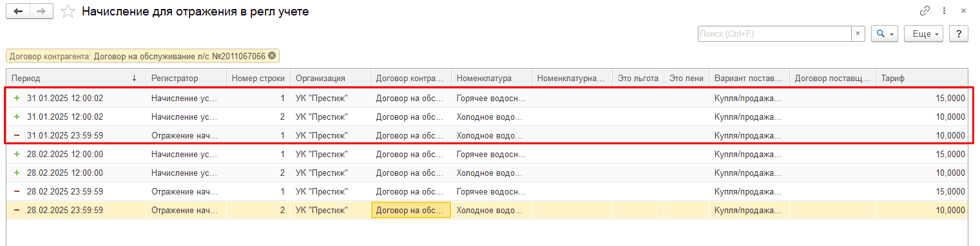Sort by Период column header
The height and width of the screenshot is (246, 980).
click(76, 78)
